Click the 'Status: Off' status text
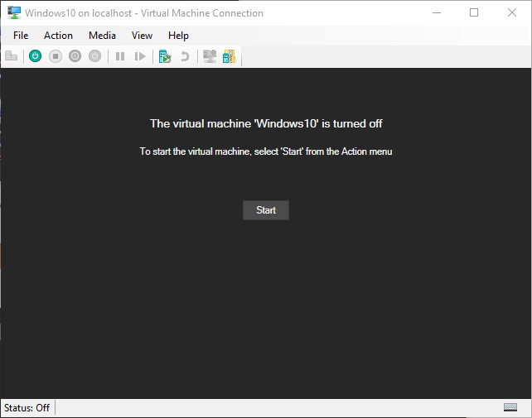 27,407
